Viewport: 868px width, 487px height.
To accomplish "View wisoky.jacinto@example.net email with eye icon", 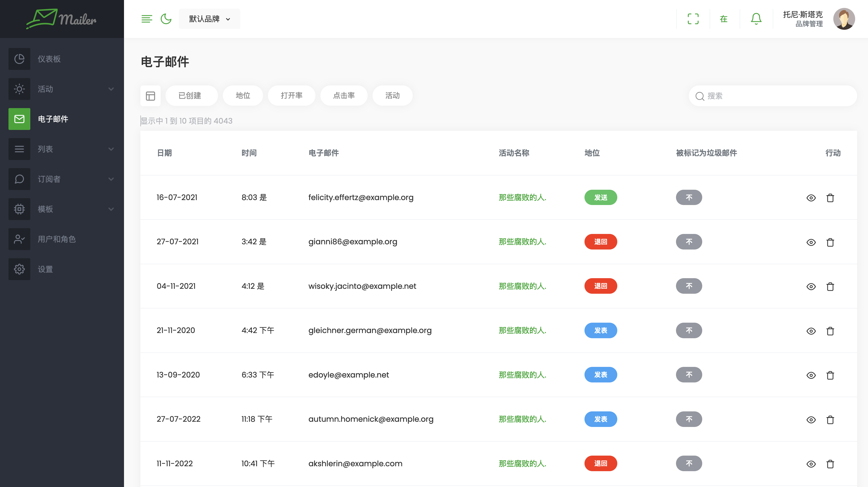I will 811,287.
